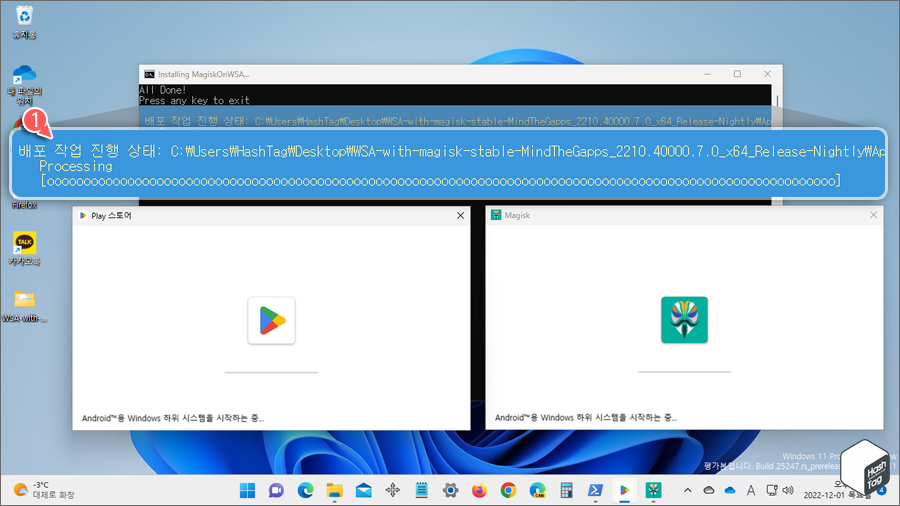
Task: Click the Magisk window title text
Action: pyautogui.click(x=517, y=215)
